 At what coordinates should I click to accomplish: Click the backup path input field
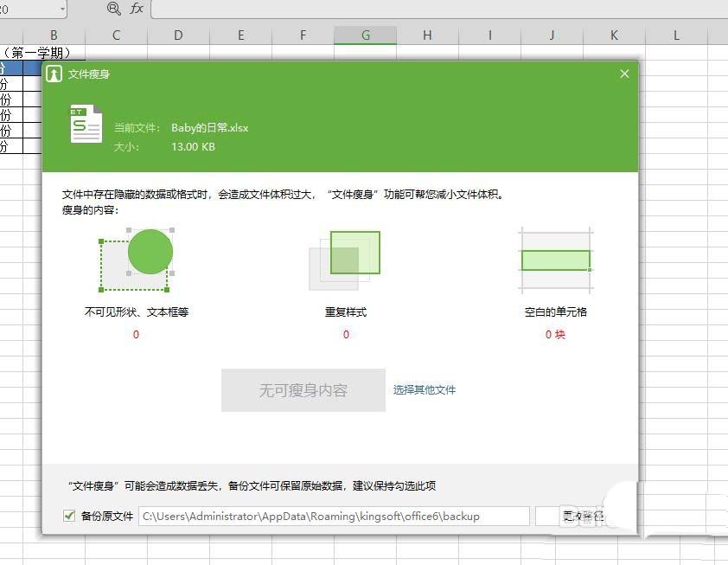pyautogui.click(x=337, y=516)
